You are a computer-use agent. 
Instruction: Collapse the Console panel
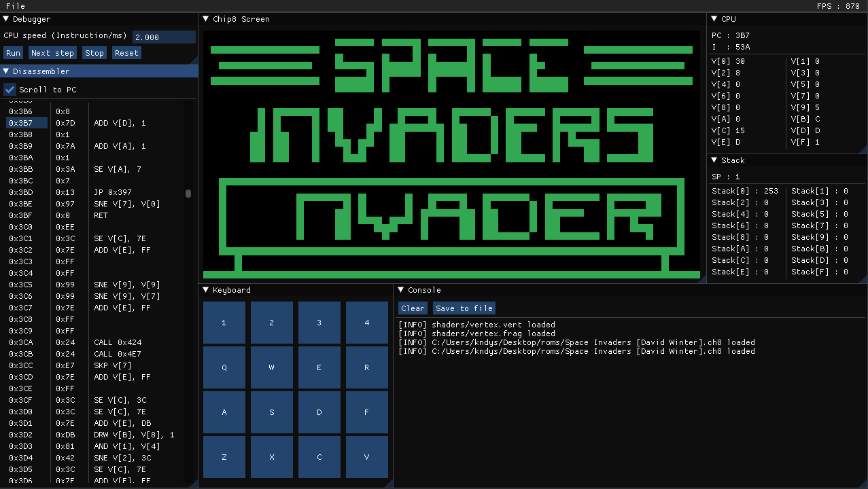pyautogui.click(x=401, y=290)
